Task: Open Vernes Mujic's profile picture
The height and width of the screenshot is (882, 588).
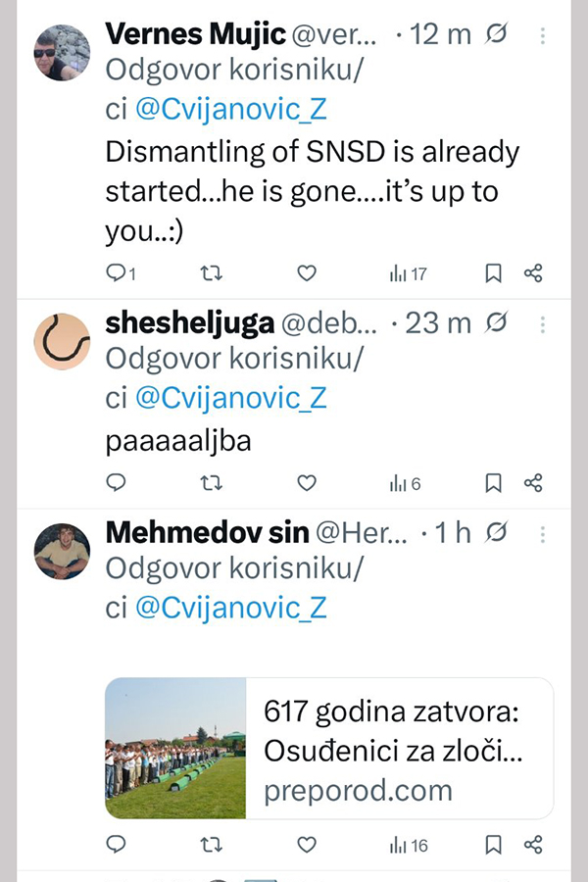Action: (62, 53)
